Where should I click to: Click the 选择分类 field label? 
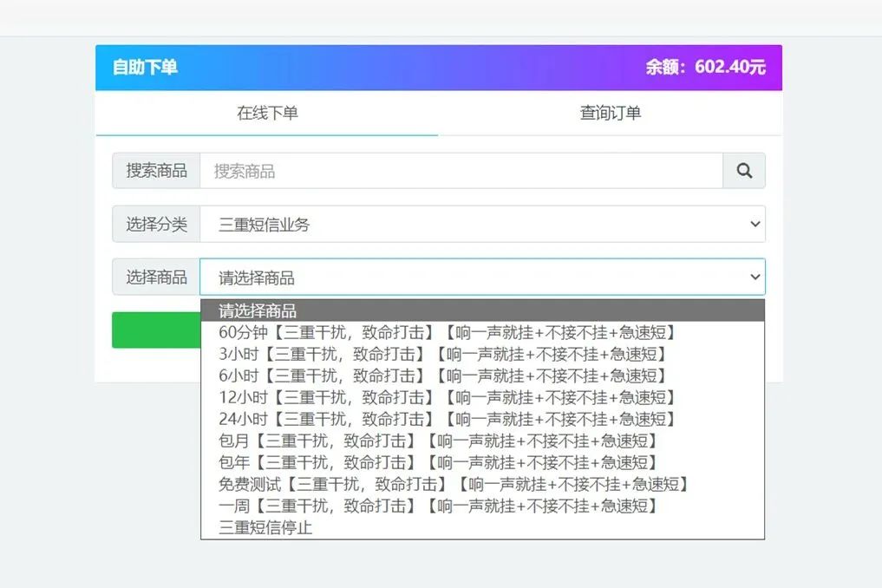[x=156, y=224]
